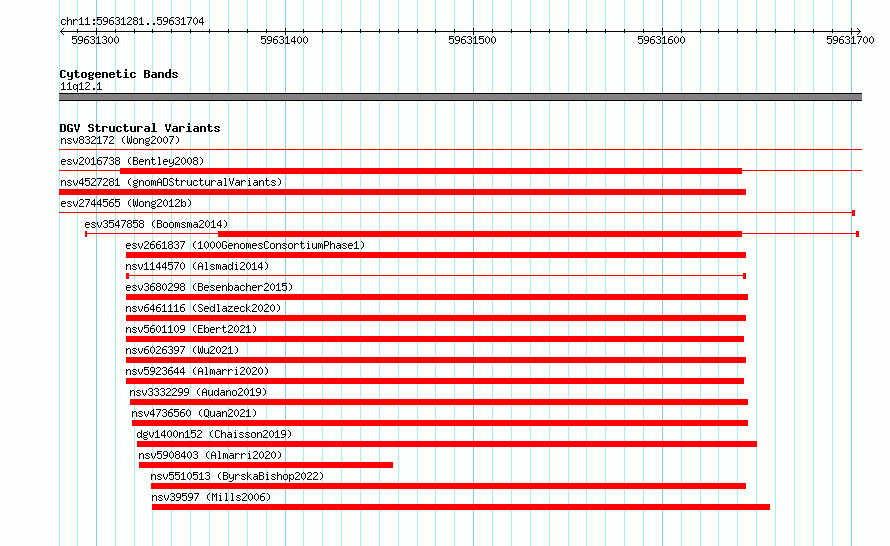Click ruler position 59631600
Viewport: 890px width, 546px height.
[661, 40]
